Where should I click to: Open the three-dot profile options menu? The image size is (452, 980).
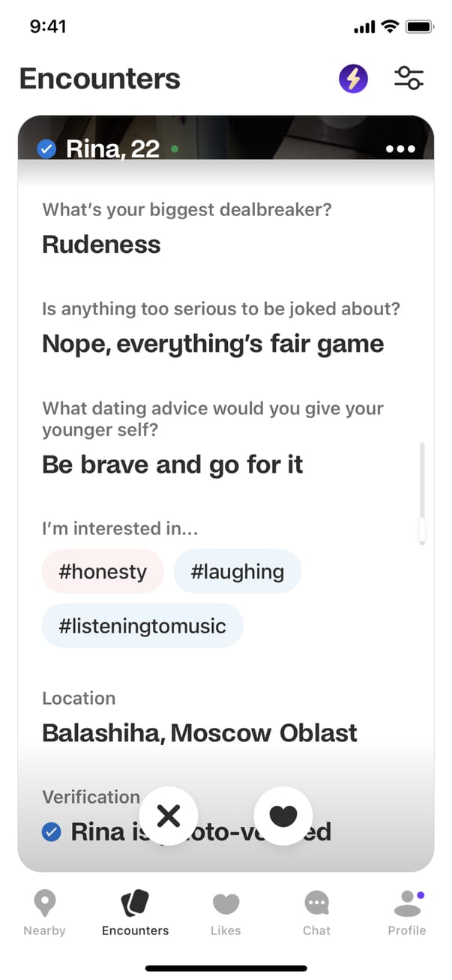point(400,149)
